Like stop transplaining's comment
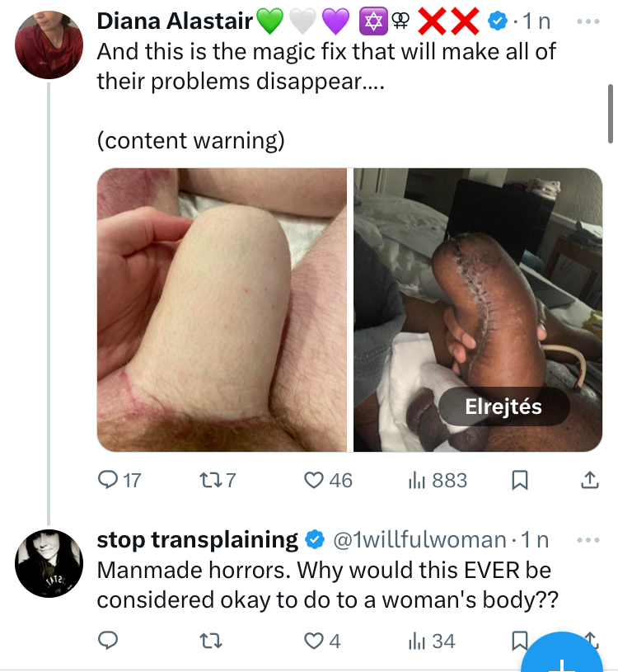 tap(314, 640)
